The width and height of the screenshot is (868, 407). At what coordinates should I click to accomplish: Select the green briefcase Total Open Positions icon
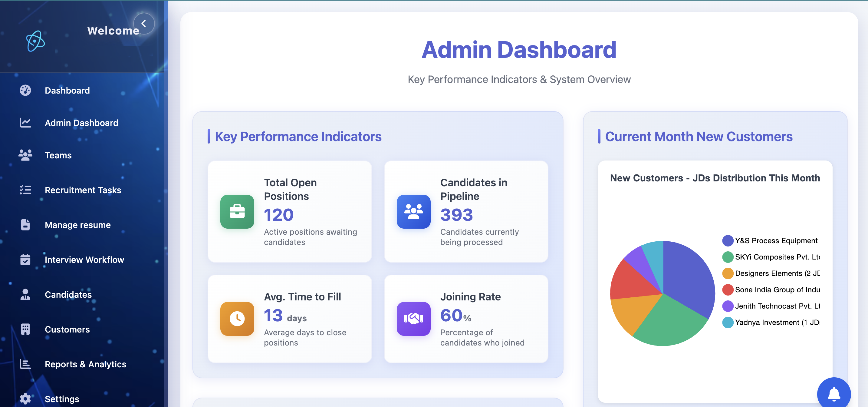[x=237, y=212]
